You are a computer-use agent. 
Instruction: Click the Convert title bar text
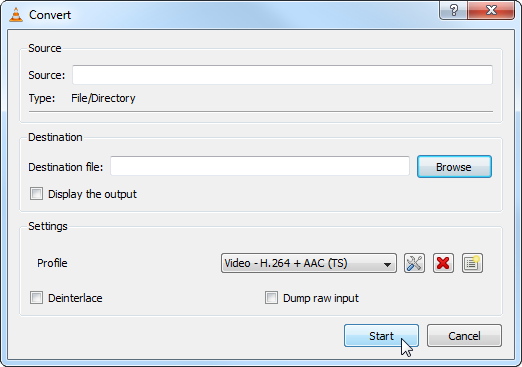tap(50, 15)
